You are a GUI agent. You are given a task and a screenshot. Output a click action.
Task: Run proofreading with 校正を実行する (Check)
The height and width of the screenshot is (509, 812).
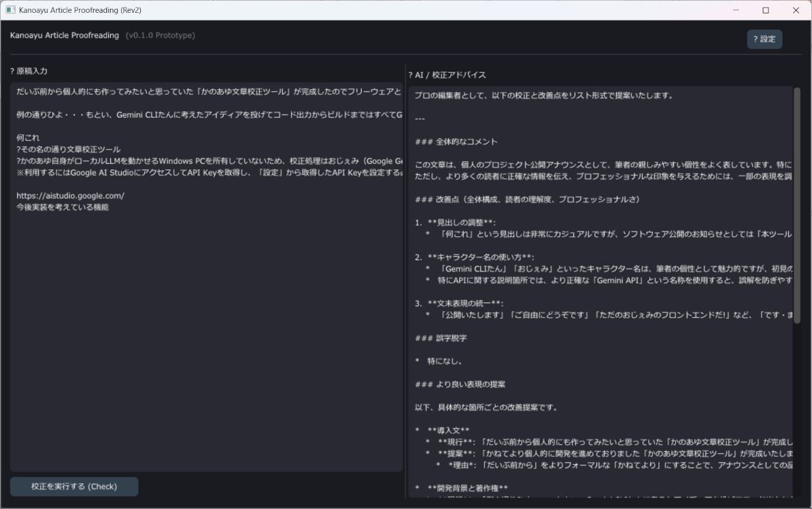point(74,486)
